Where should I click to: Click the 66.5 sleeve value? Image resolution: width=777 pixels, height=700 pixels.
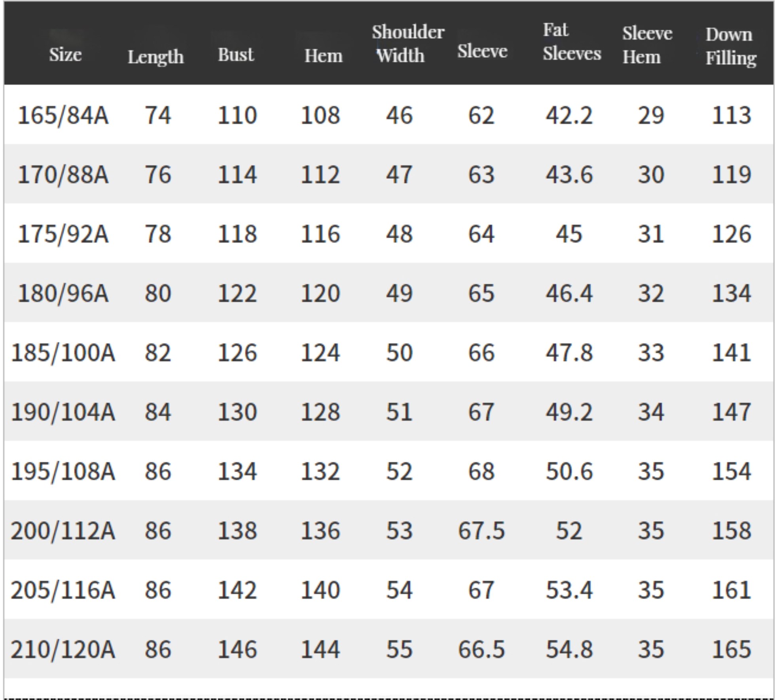(481, 649)
